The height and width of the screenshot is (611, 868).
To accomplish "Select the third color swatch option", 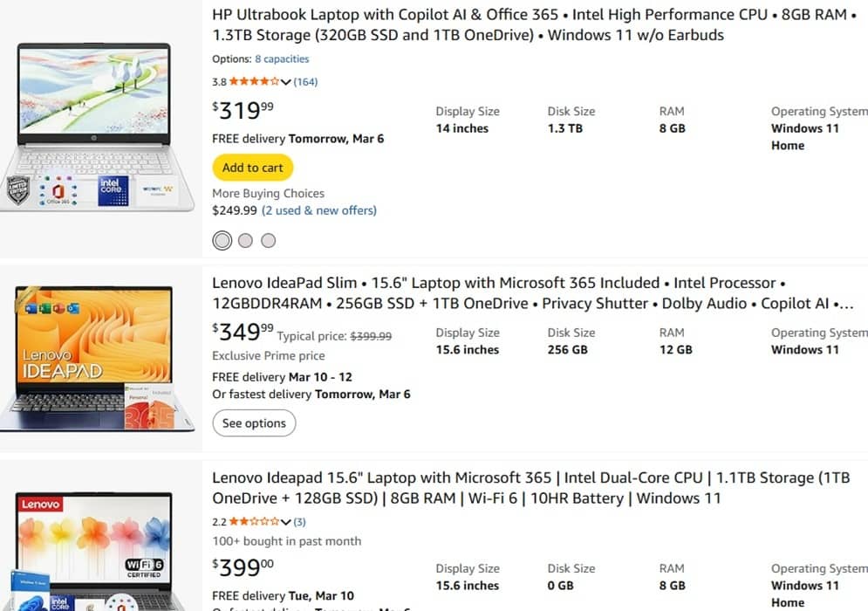I will [x=269, y=240].
